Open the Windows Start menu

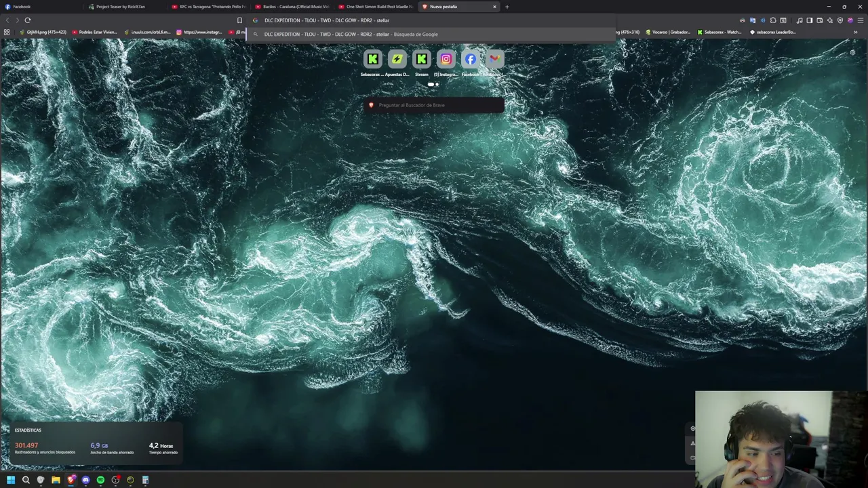tap(11, 480)
